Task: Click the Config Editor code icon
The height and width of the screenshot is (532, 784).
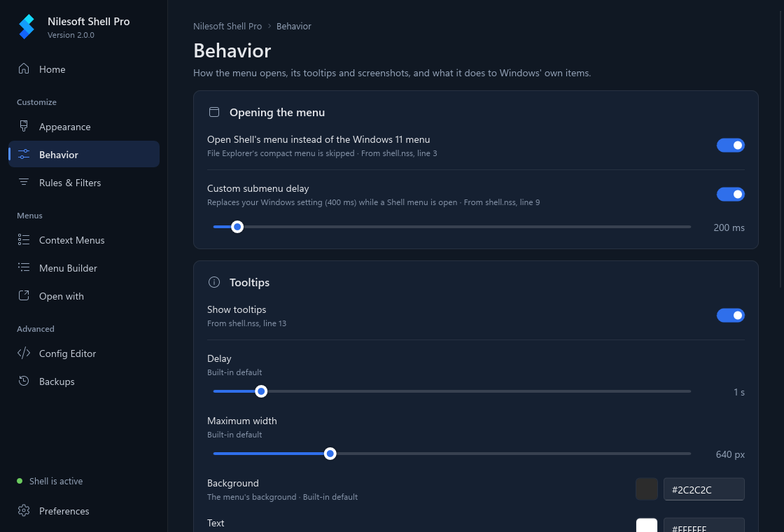Action: pyautogui.click(x=24, y=353)
